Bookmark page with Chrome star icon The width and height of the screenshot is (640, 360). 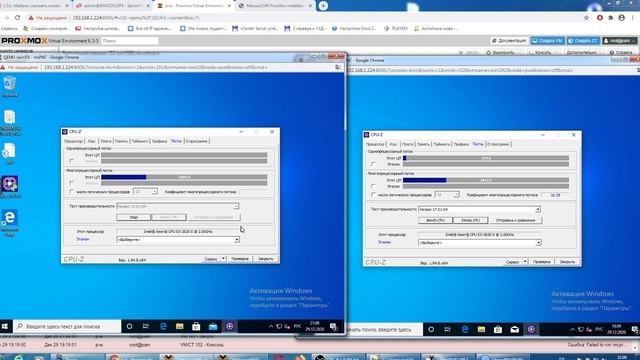(x=586, y=18)
